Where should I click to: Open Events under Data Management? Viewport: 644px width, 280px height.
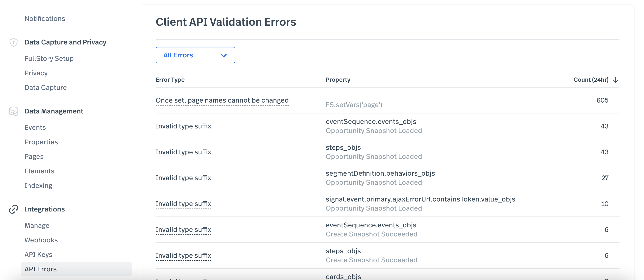[x=35, y=128]
